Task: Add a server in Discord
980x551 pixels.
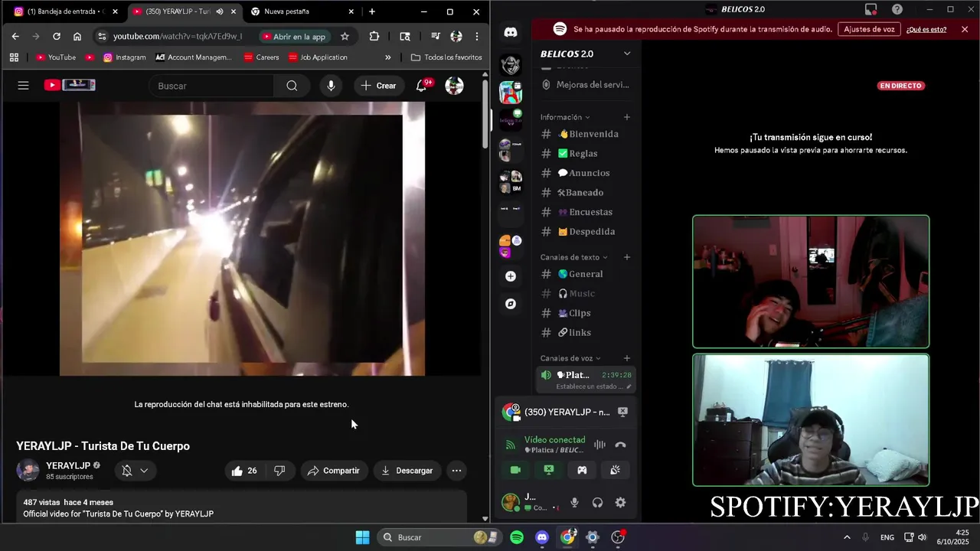Action: coord(511,276)
